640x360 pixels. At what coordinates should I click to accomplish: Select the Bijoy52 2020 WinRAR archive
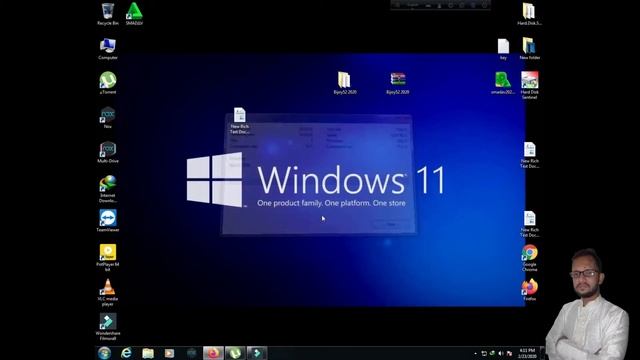[x=398, y=83]
